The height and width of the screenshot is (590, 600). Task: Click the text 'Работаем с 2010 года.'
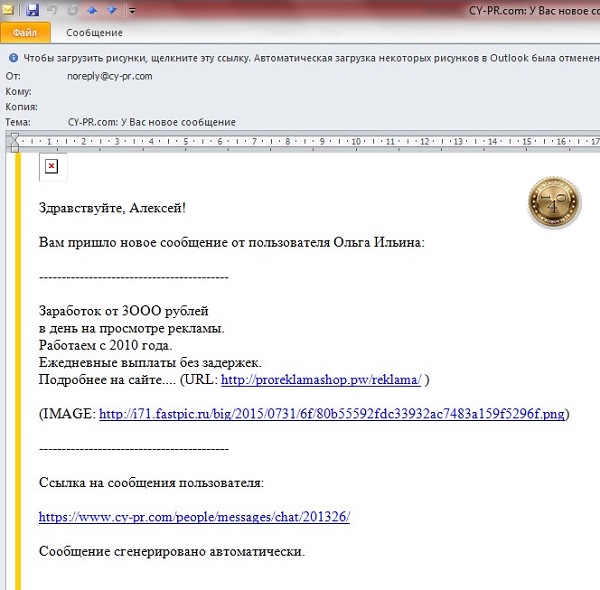click(x=106, y=345)
